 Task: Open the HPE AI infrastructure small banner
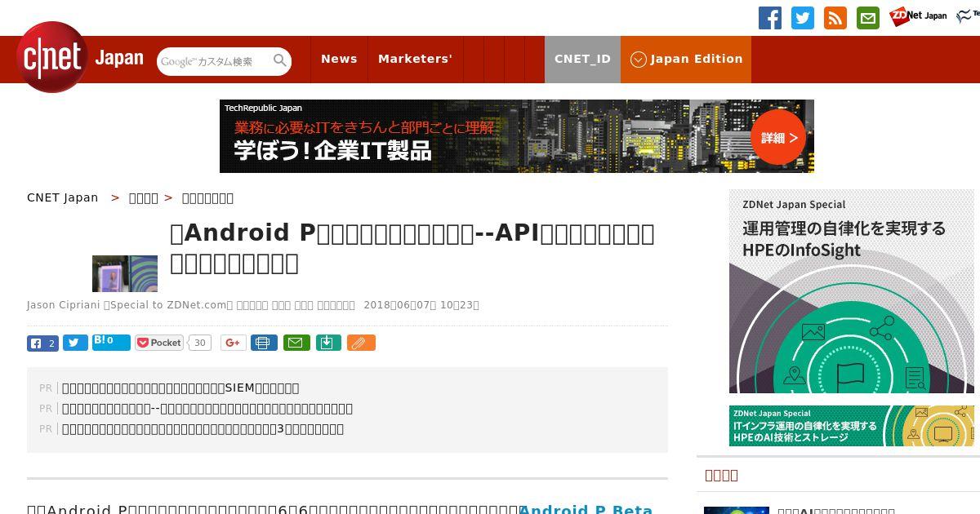(x=852, y=426)
